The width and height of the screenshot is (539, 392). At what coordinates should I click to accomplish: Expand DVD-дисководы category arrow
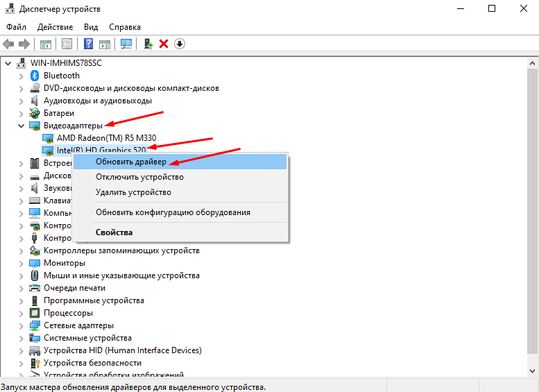pyautogui.click(x=21, y=89)
